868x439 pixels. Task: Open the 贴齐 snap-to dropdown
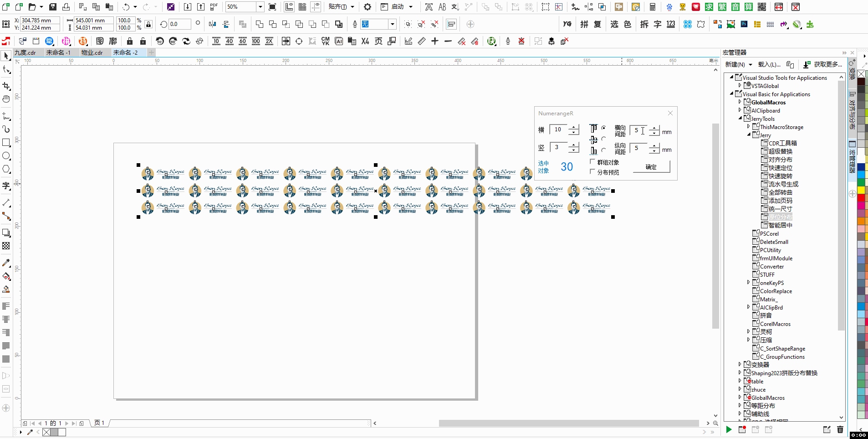click(x=352, y=7)
